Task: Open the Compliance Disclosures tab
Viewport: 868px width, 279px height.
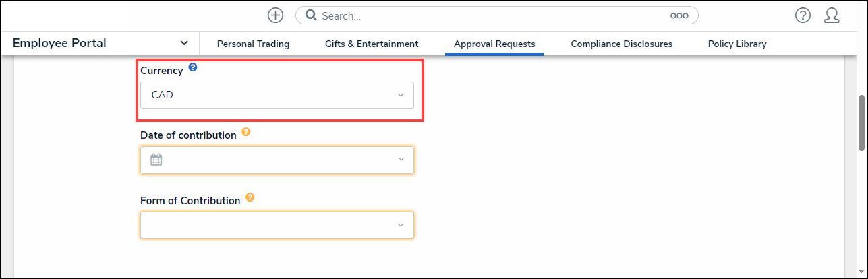Action: 621,44
